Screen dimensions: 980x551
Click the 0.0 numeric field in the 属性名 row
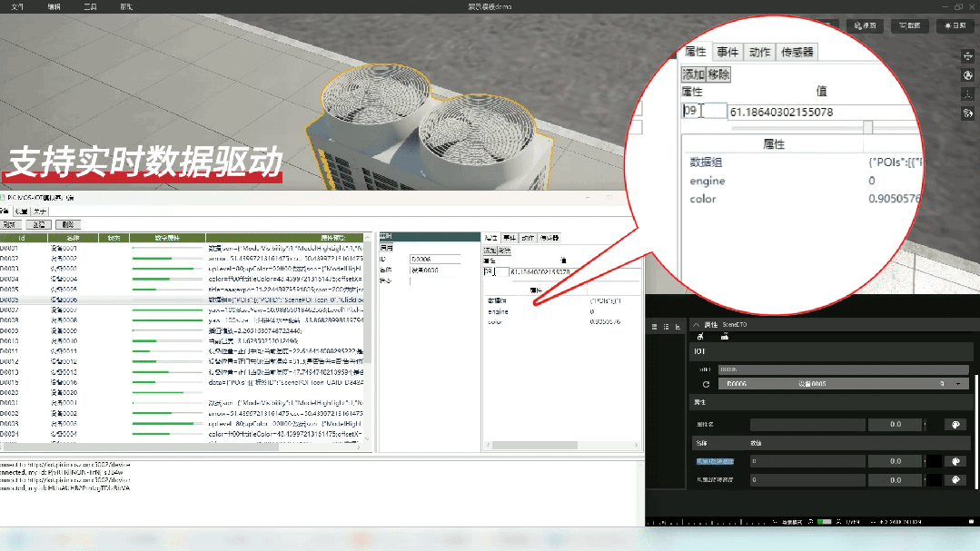point(896,424)
